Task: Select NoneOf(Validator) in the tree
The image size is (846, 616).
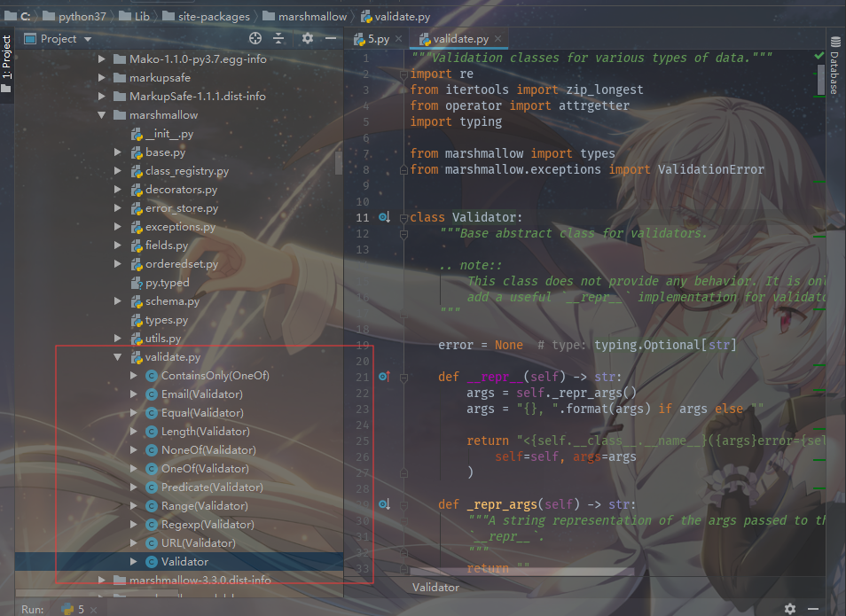Action: coord(208,450)
